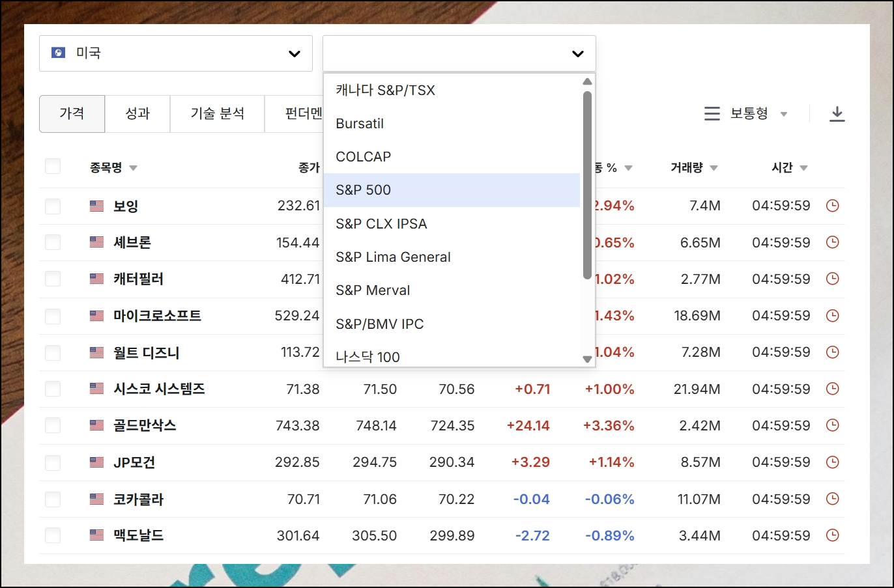894x588 pixels.
Task: Open the 보잉 stock link
Action: click(126, 206)
